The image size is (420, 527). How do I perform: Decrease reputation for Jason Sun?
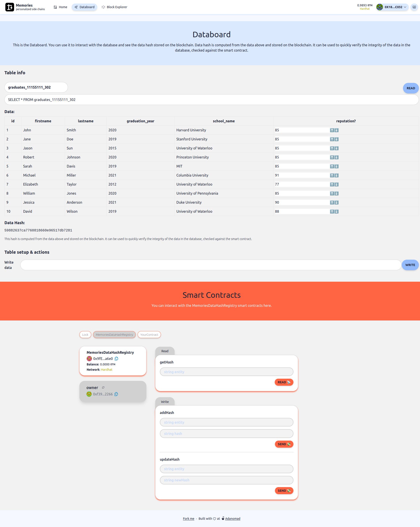[x=336, y=148]
